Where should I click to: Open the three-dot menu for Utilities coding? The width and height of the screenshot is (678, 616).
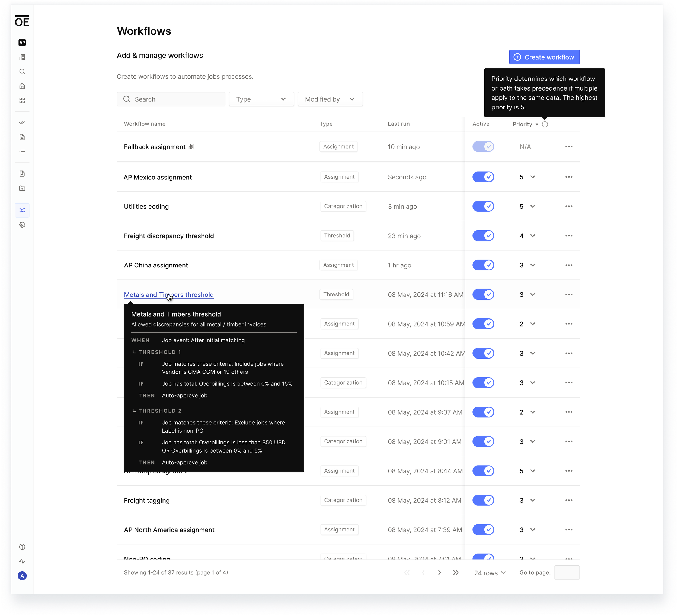569,206
